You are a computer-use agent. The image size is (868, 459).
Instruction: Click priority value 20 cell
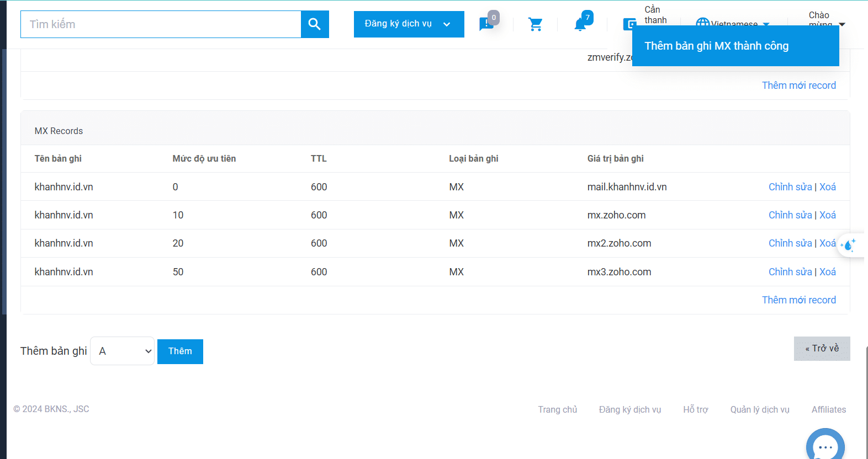[x=178, y=243]
